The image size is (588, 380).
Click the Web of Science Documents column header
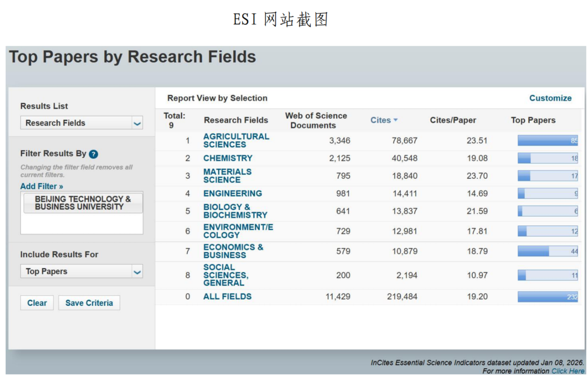[x=316, y=121]
